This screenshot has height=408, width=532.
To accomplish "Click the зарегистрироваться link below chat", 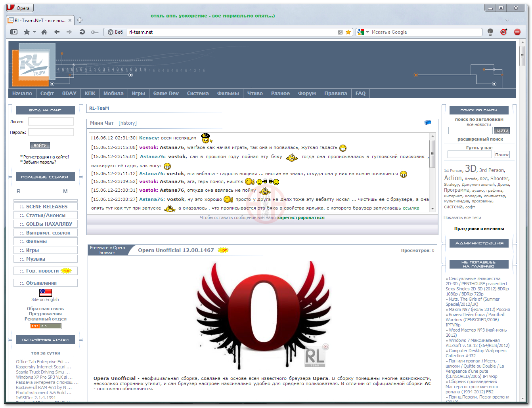I will point(300,217).
